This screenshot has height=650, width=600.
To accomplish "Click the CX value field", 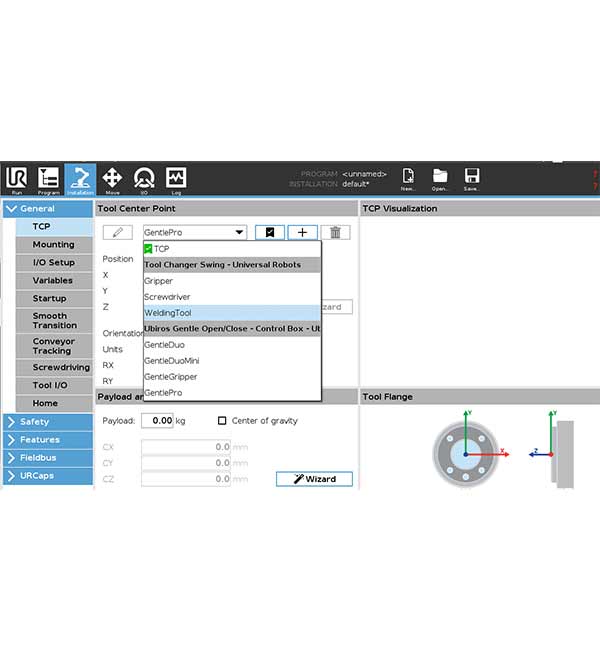I will point(186,447).
